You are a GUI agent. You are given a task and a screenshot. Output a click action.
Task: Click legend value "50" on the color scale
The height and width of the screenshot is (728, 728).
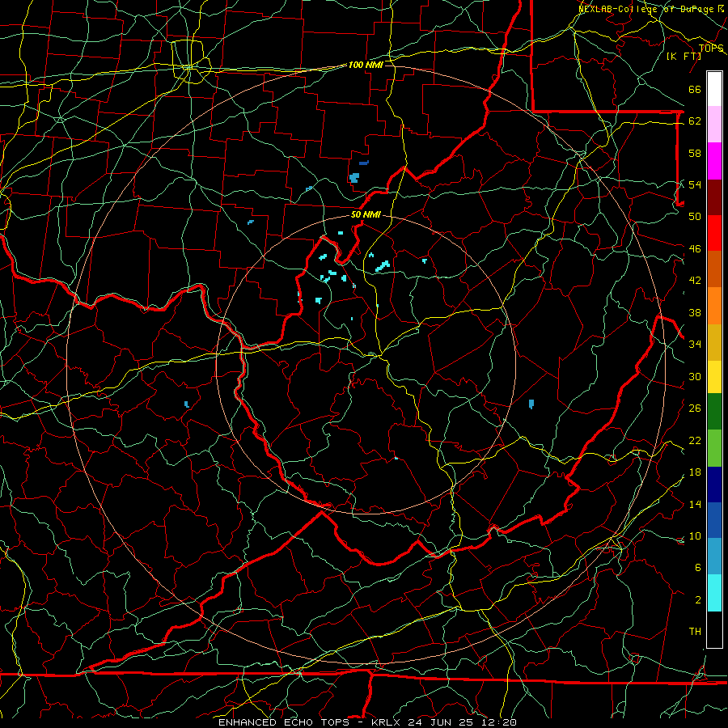pos(695,217)
